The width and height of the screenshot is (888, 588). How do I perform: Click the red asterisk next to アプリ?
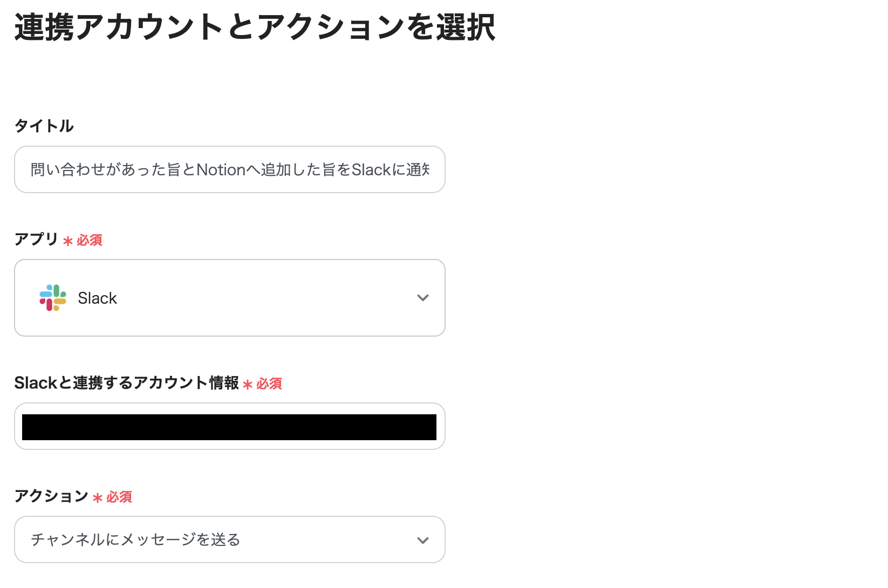coord(67,241)
